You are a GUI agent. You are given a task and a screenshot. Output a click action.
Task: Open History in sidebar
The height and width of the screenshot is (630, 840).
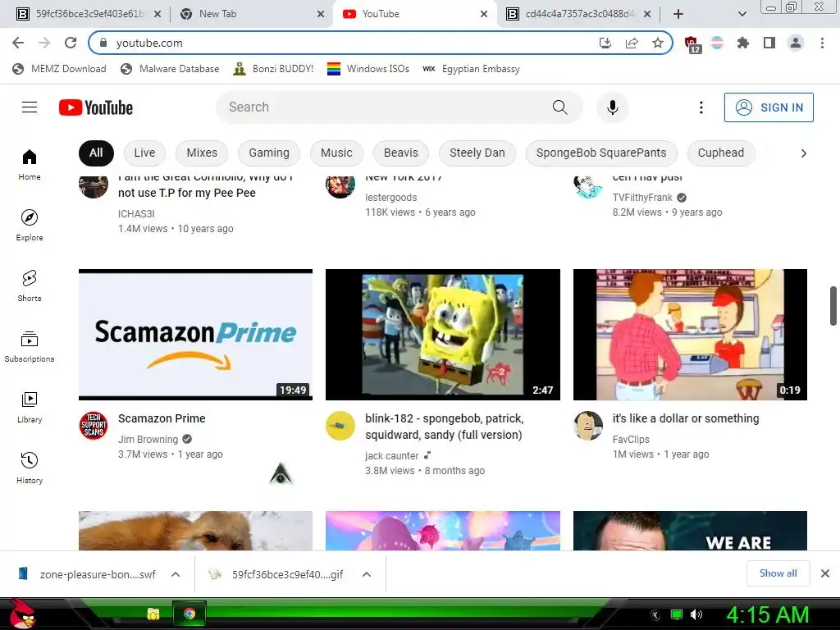click(x=30, y=468)
